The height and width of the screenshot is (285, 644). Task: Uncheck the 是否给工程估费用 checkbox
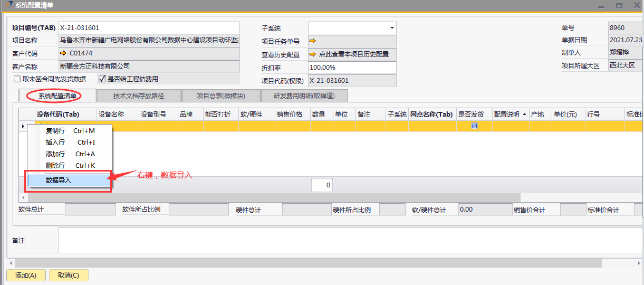point(102,79)
